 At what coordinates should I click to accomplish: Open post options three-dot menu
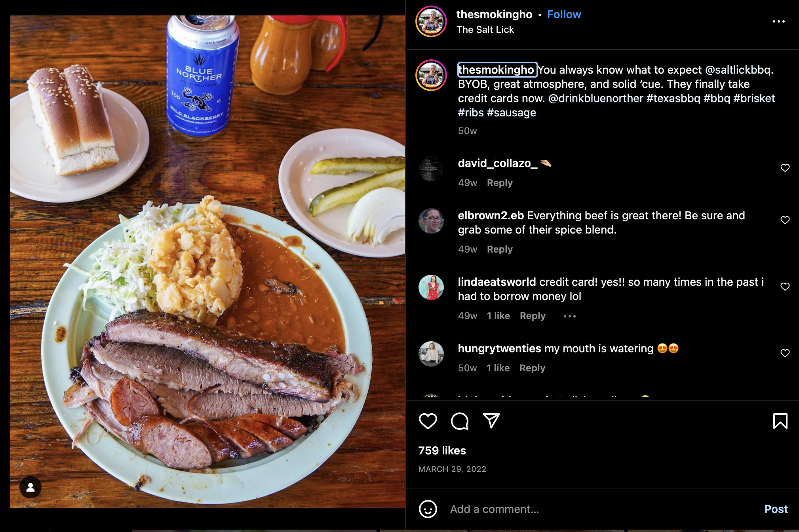(778, 21)
